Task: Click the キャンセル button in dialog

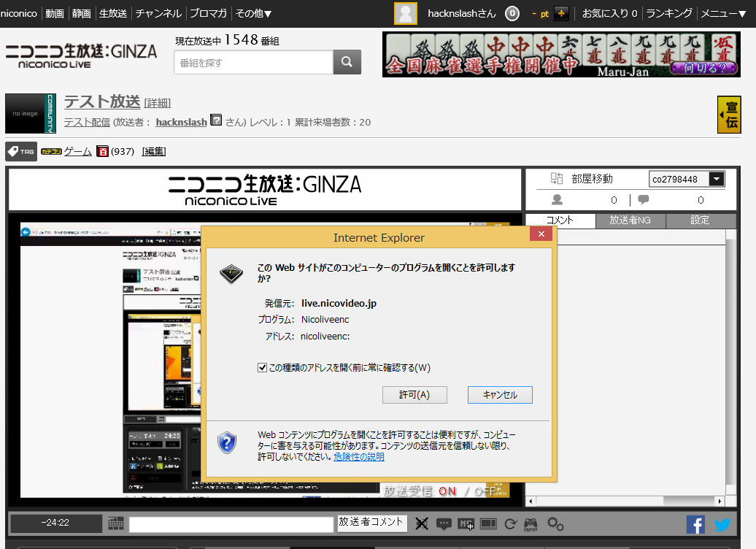Action: pos(500,395)
